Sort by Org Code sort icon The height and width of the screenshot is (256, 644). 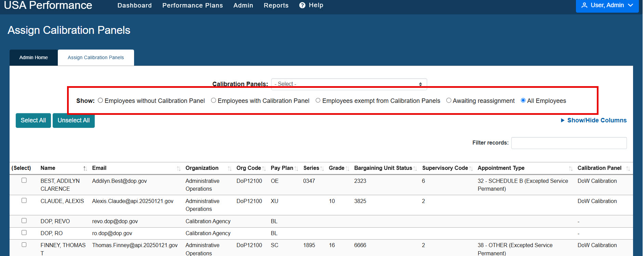(x=264, y=169)
